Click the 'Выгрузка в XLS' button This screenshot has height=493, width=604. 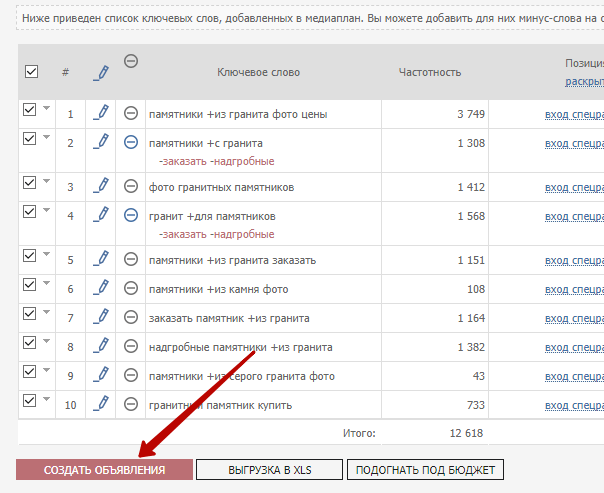tap(269, 470)
